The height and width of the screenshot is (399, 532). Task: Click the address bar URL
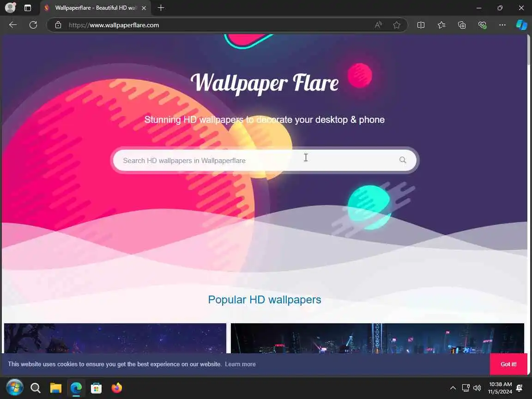pos(114,25)
